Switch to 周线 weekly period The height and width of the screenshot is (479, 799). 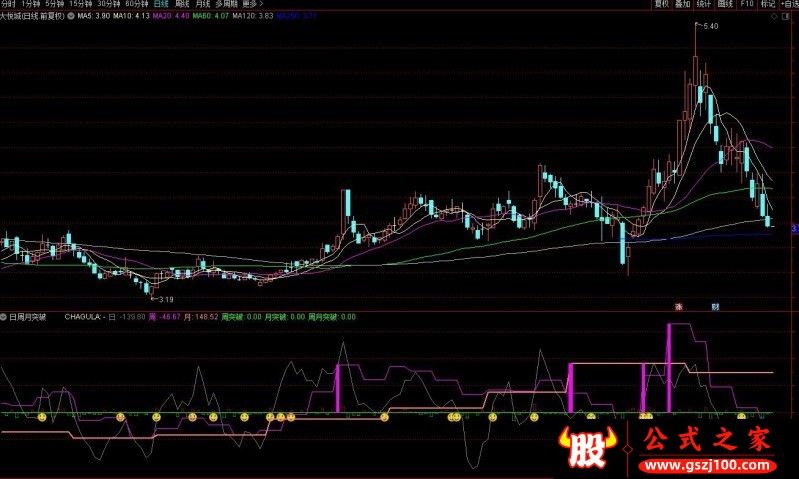point(184,4)
